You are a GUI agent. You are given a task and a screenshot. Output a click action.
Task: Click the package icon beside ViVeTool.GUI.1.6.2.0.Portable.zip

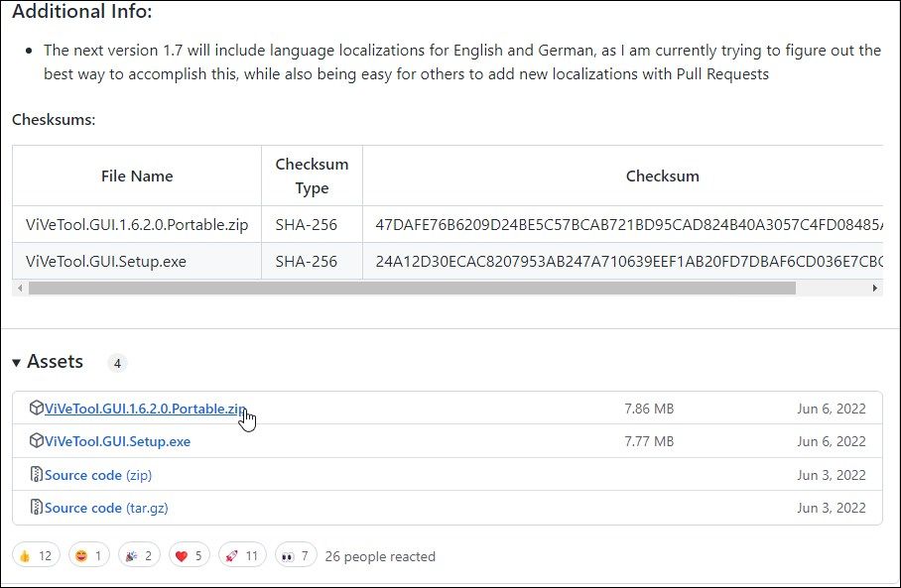(x=38, y=408)
